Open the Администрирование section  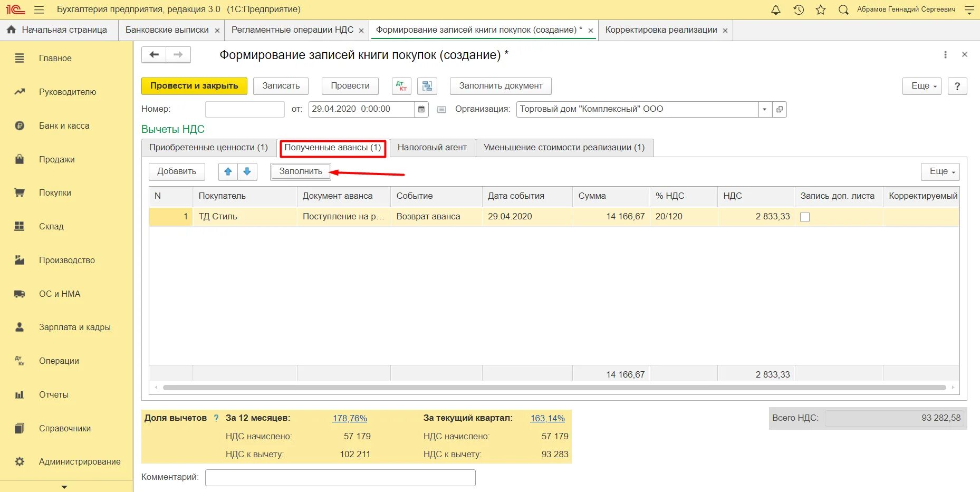click(80, 461)
